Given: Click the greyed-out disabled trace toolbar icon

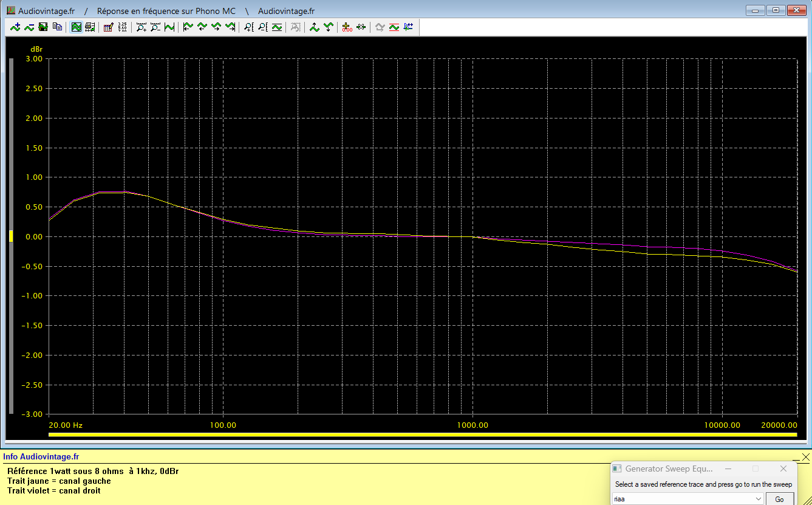Looking at the screenshot, I should (x=296, y=27).
